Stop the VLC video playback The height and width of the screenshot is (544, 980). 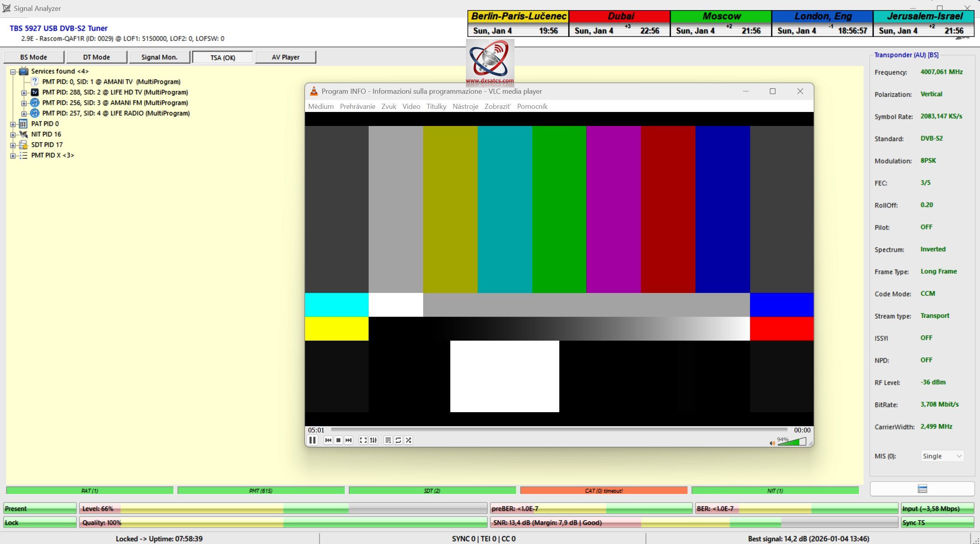[338, 440]
